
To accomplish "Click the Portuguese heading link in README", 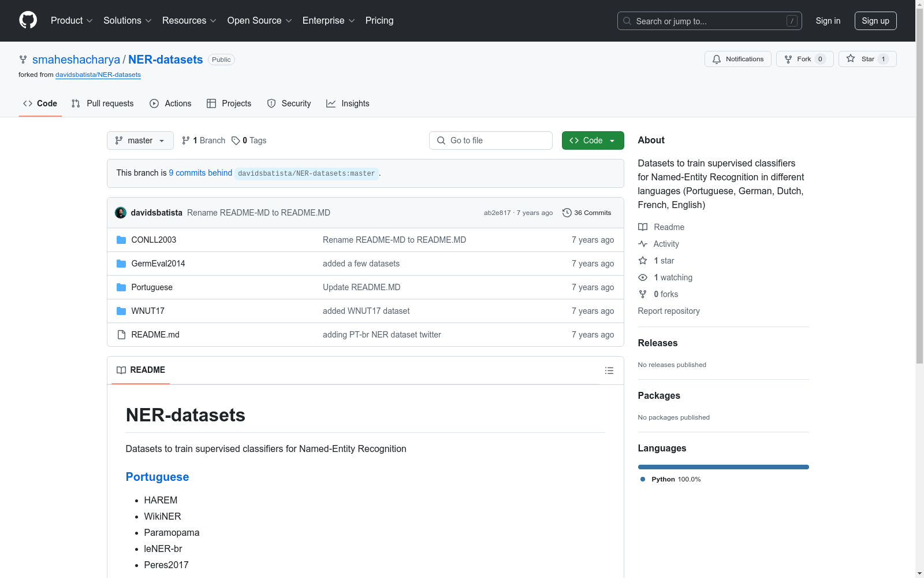I will [x=157, y=477].
